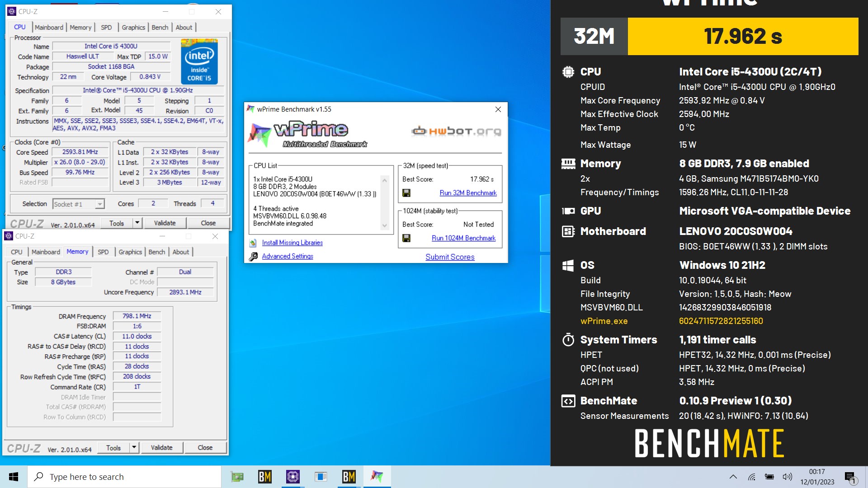Image resolution: width=868 pixels, height=488 pixels.
Task: Open the window-shaped taskbar icon
Action: tap(321, 477)
